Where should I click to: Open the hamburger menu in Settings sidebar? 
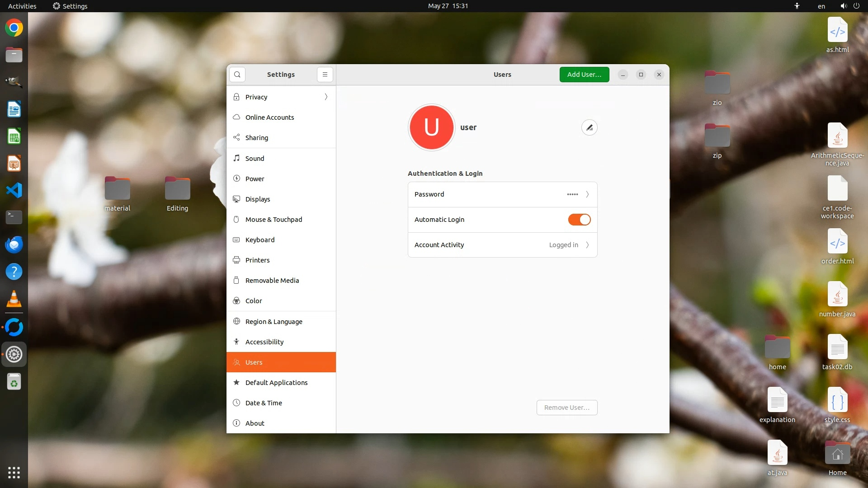325,75
